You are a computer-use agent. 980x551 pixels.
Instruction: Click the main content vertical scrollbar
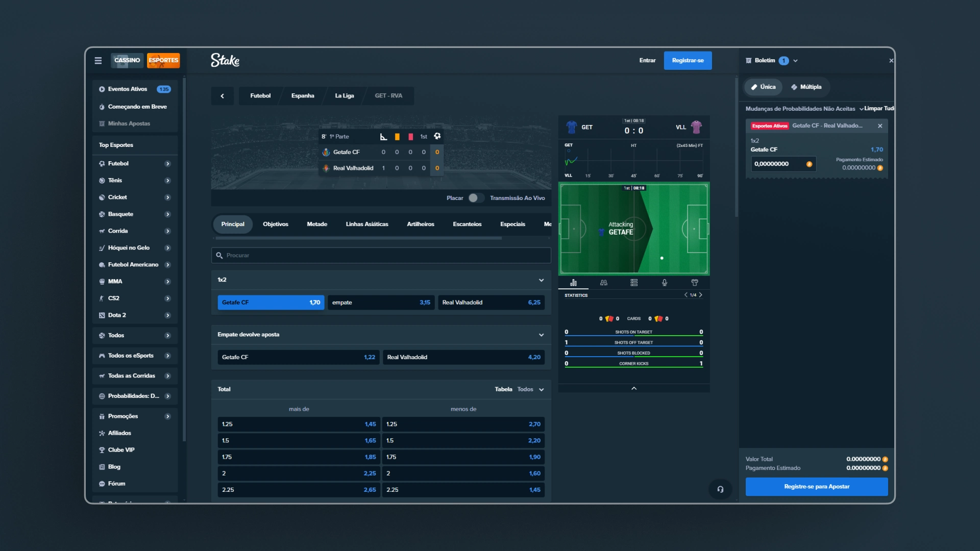point(736,148)
